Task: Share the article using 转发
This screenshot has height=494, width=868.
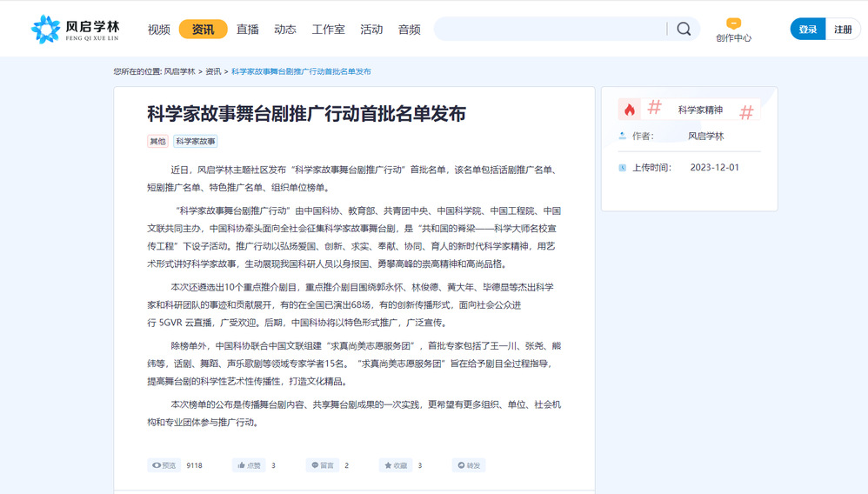Action: pyautogui.click(x=468, y=465)
